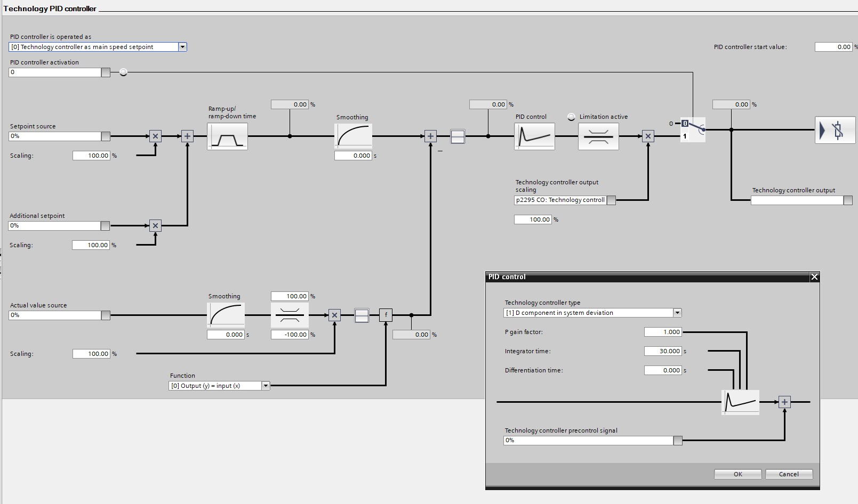Open the Setpoint source signal selector button
This screenshot has width=858, height=504.
tap(106, 136)
